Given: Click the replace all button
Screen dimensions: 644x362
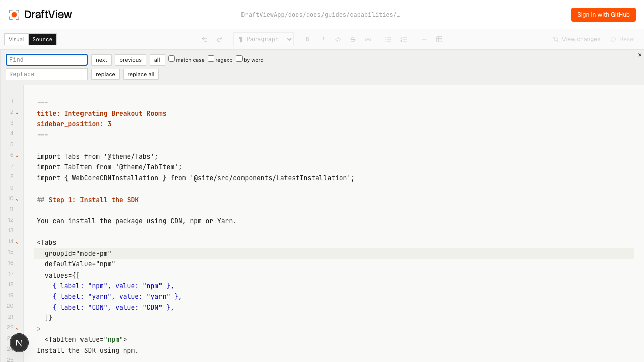Looking at the screenshot, I should [x=141, y=74].
